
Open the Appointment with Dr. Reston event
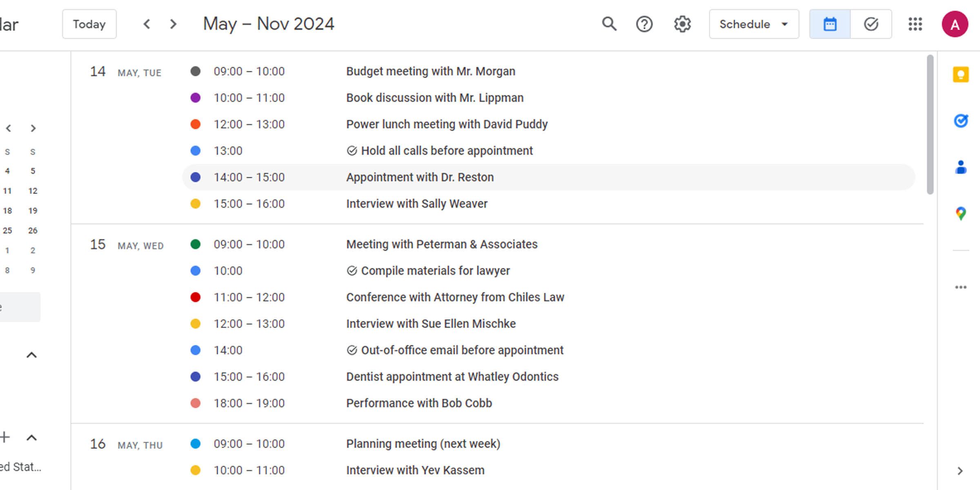click(420, 177)
